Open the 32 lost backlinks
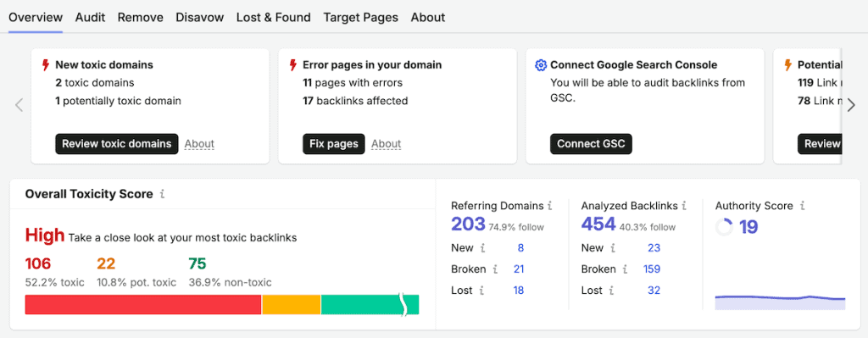This screenshot has width=868, height=338. pyautogui.click(x=654, y=291)
